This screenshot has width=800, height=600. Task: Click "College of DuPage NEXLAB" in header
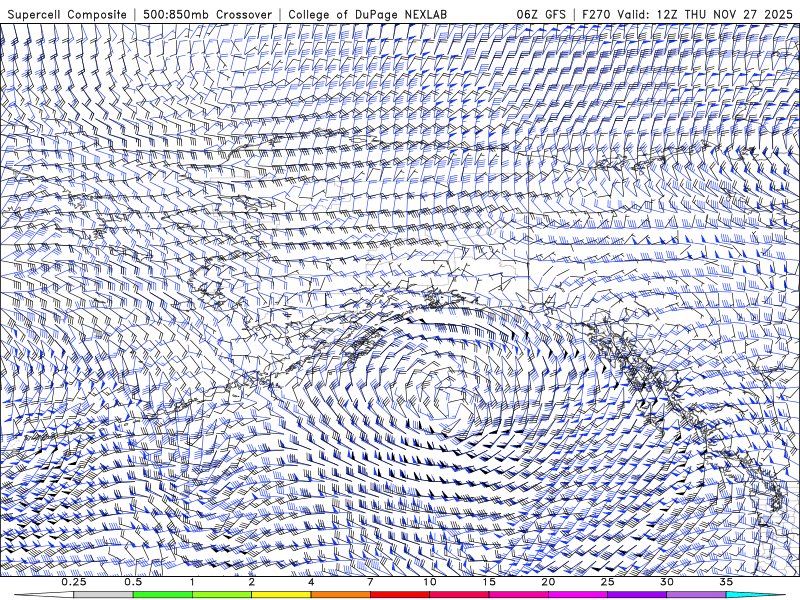click(x=367, y=14)
